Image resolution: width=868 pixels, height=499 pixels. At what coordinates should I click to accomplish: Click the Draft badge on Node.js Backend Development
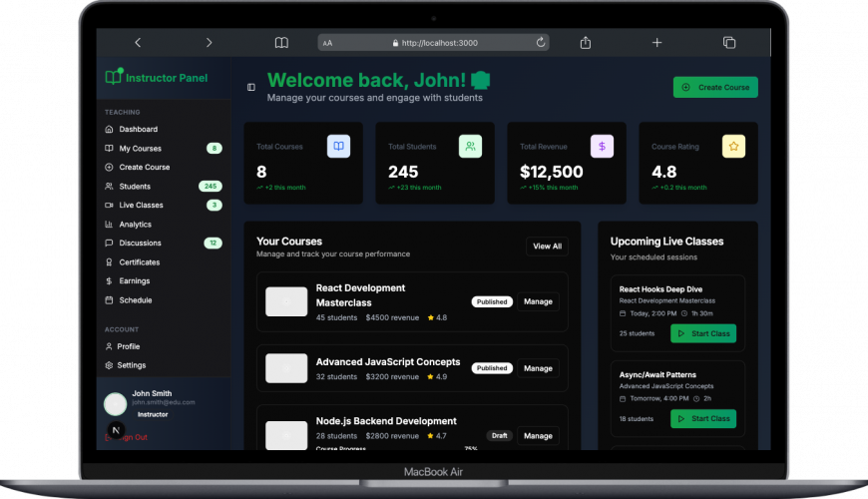click(499, 436)
